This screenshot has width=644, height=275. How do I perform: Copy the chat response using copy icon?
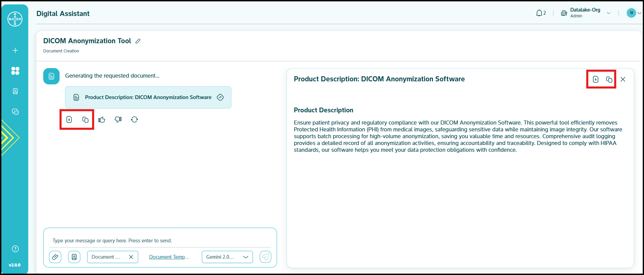(85, 119)
